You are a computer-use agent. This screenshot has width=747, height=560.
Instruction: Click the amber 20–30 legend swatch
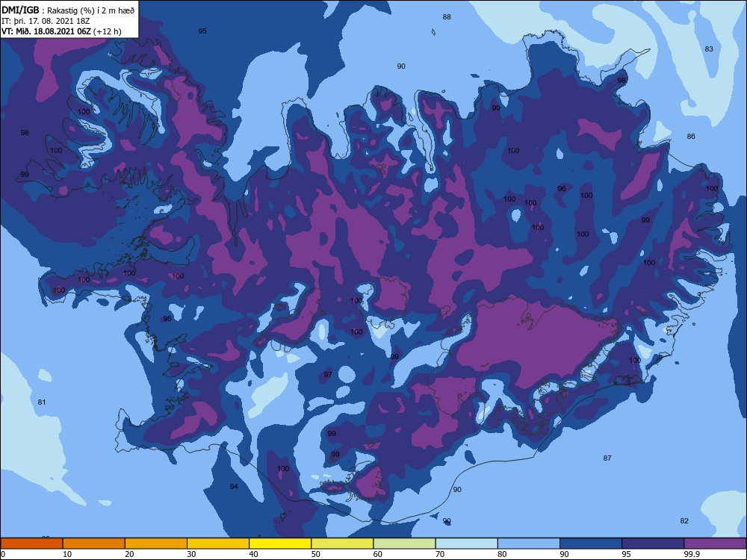[156, 544]
